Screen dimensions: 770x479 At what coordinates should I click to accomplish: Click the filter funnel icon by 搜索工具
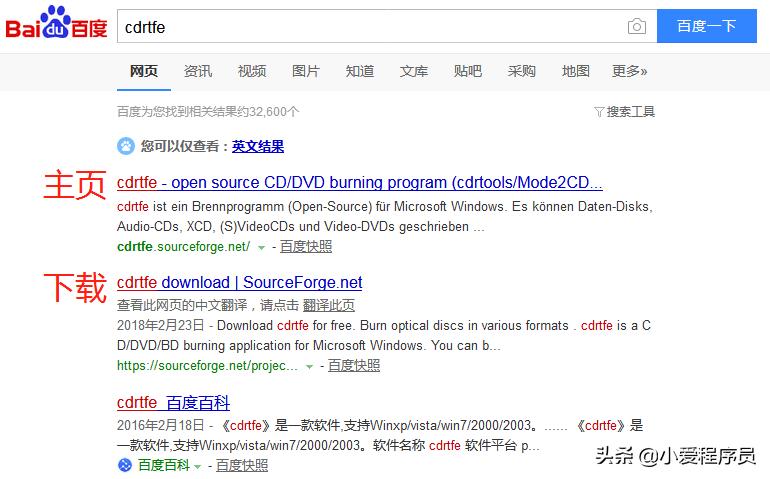(599, 112)
